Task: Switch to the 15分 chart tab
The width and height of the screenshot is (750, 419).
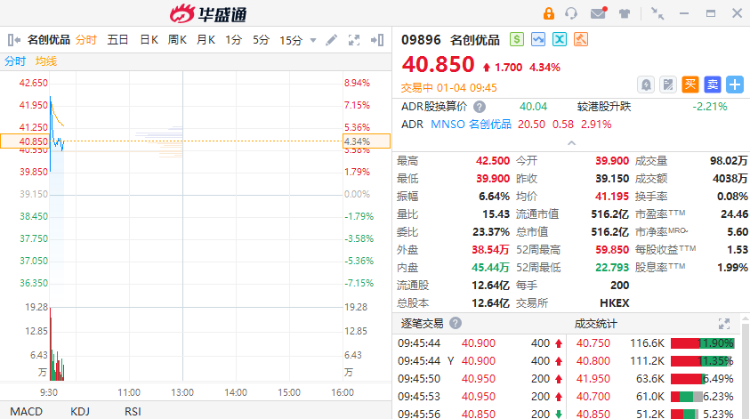Action: click(291, 40)
